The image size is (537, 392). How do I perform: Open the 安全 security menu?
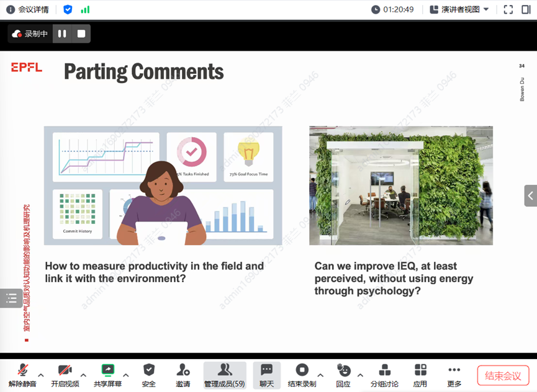[x=149, y=375]
